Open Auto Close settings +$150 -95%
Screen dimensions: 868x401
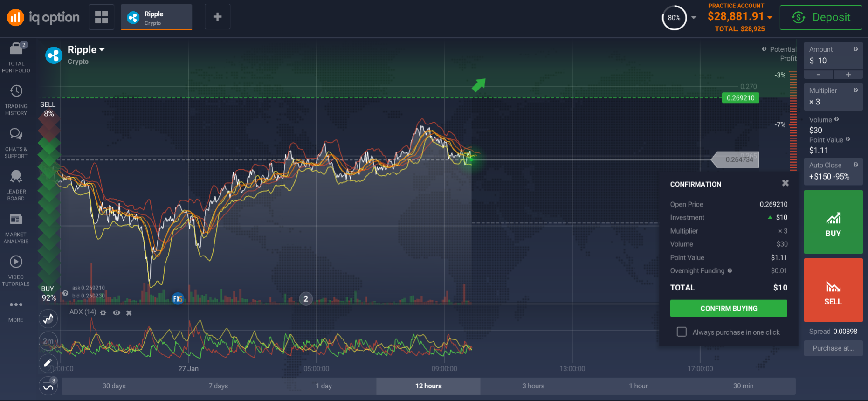point(833,171)
